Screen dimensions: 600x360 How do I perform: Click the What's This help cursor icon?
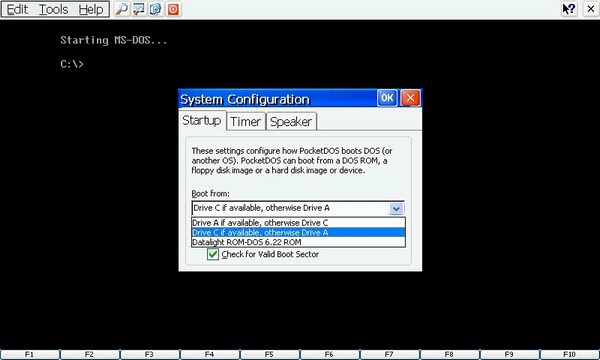click(569, 9)
